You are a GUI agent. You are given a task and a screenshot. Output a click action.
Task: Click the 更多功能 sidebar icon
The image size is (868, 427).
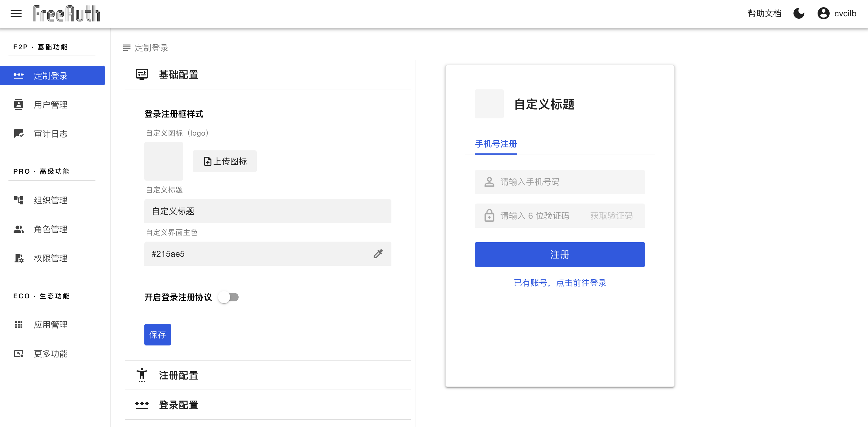click(19, 353)
